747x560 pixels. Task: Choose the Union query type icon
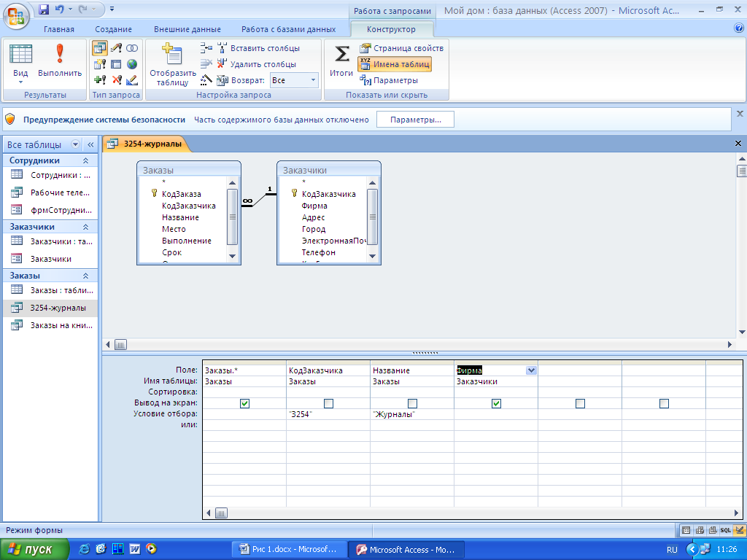pyautogui.click(x=132, y=49)
